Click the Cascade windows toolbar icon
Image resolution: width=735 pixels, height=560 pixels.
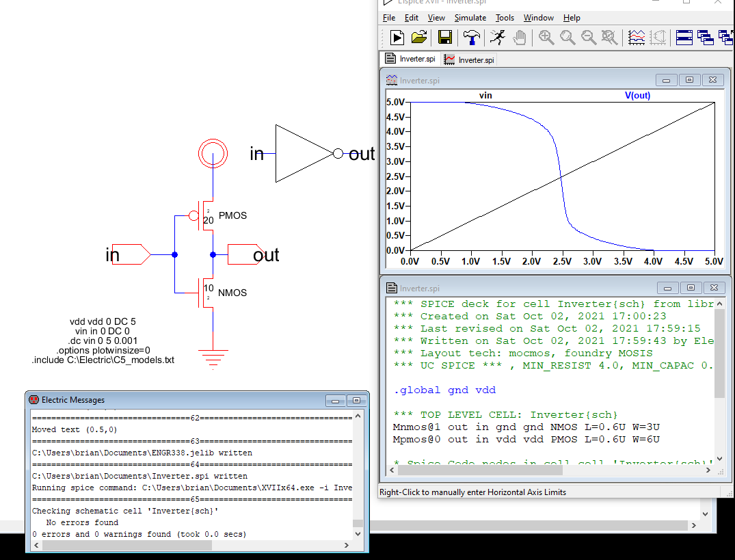pos(706,38)
